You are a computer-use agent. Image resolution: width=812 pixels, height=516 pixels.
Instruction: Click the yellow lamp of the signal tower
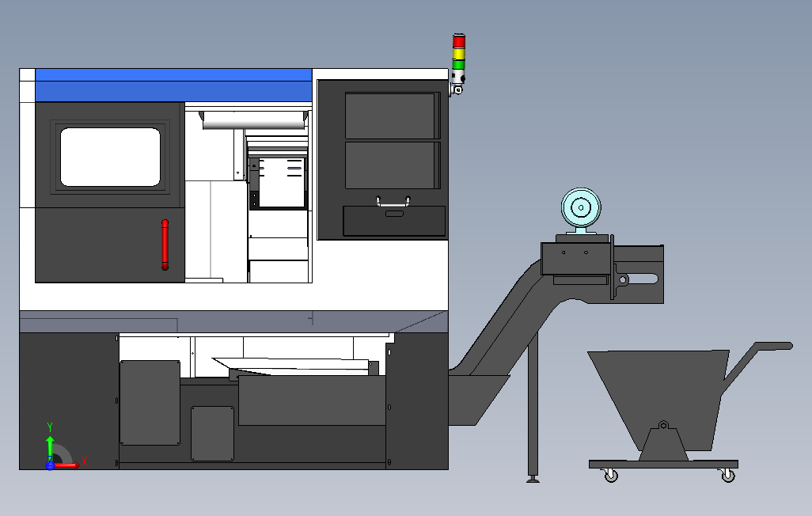[459, 54]
